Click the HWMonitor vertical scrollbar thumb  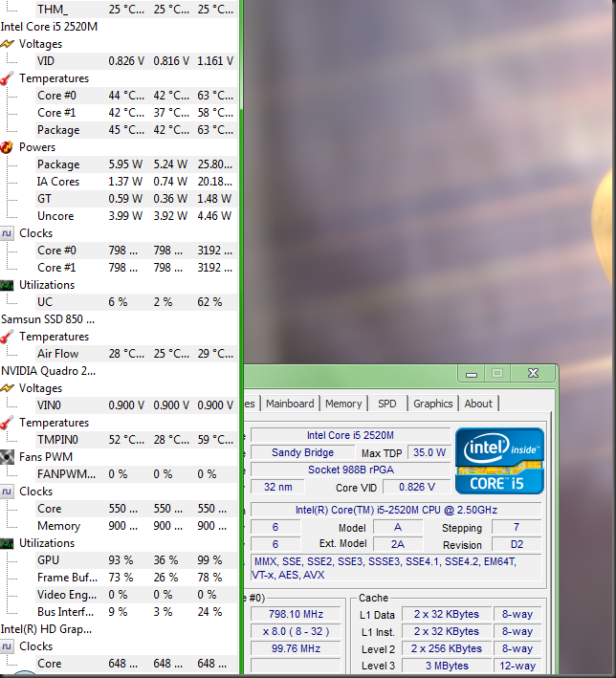(240, 56)
